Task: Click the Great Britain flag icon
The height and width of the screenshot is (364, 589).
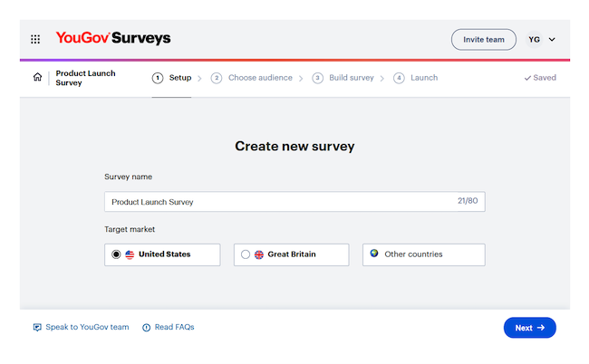Action: click(x=259, y=254)
